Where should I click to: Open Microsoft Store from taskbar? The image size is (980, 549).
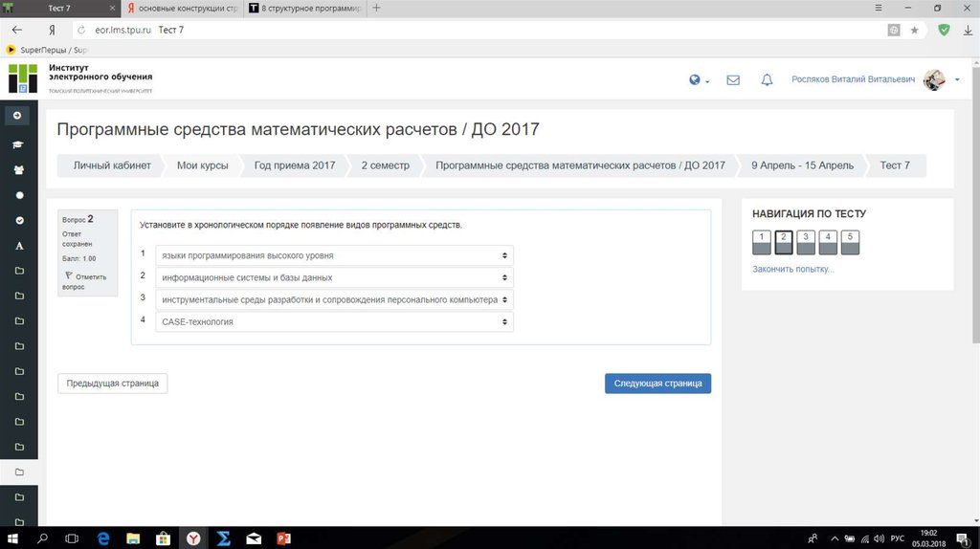point(163,538)
